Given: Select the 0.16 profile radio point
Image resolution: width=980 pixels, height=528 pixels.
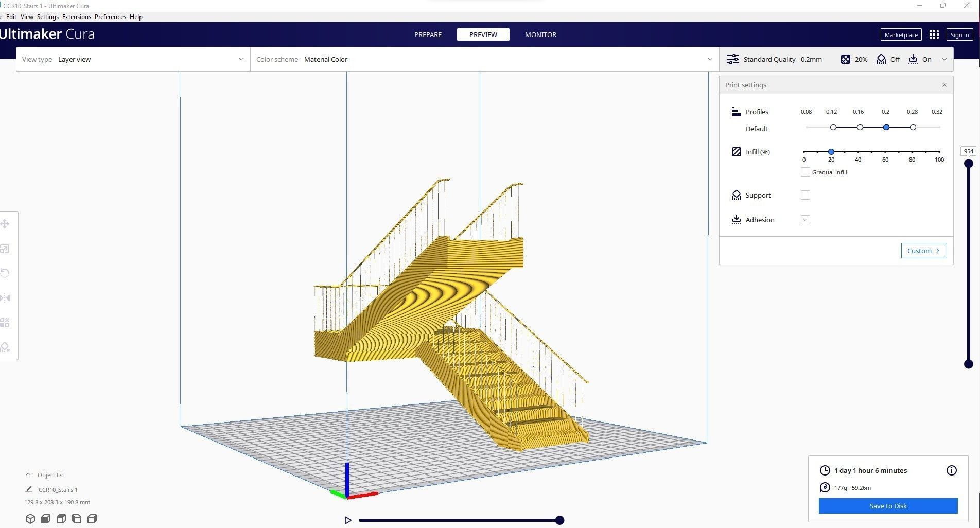Looking at the screenshot, I should pyautogui.click(x=860, y=127).
